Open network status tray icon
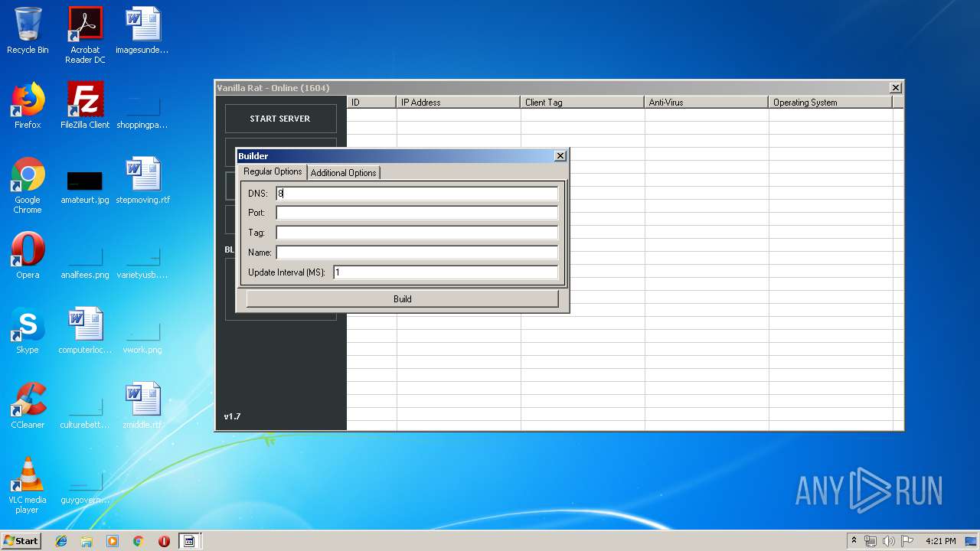980x551 pixels. pyautogui.click(x=871, y=541)
